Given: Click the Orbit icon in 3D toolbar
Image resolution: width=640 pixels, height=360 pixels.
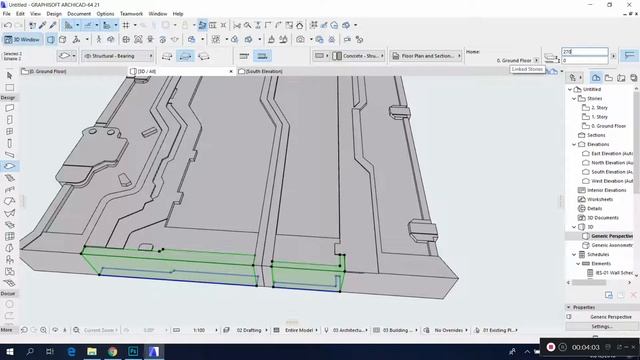Looking at the screenshot, I should (x=111, y=40).
